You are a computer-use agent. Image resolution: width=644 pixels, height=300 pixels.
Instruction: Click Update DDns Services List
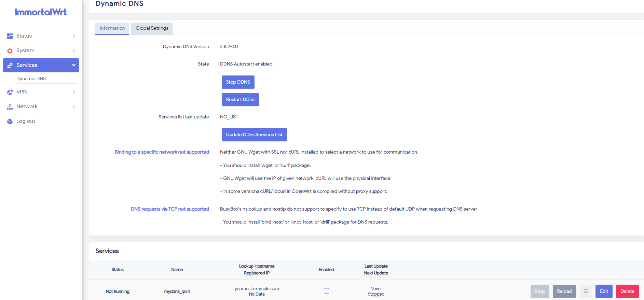(254, 134)
